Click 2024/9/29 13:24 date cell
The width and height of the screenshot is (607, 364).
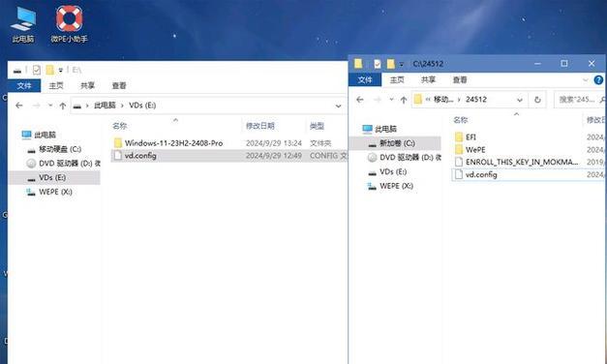coord(274,143)
